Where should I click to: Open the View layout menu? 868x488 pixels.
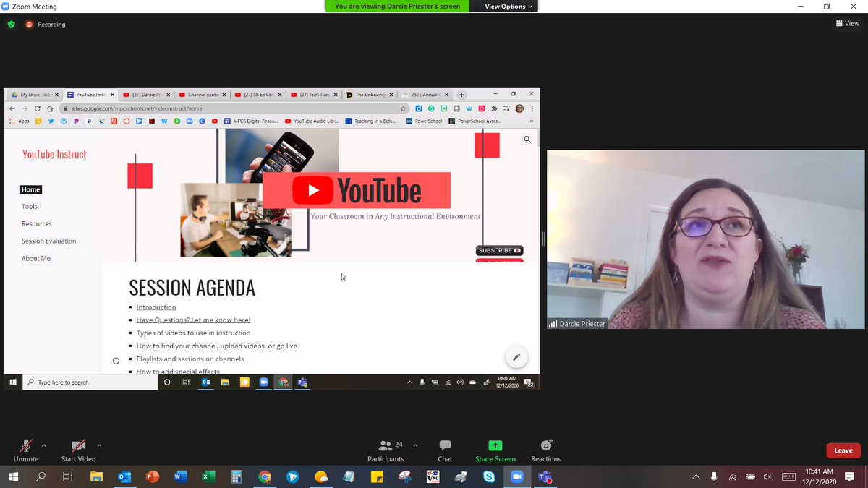pyautogui.click(x=848, y=23)
